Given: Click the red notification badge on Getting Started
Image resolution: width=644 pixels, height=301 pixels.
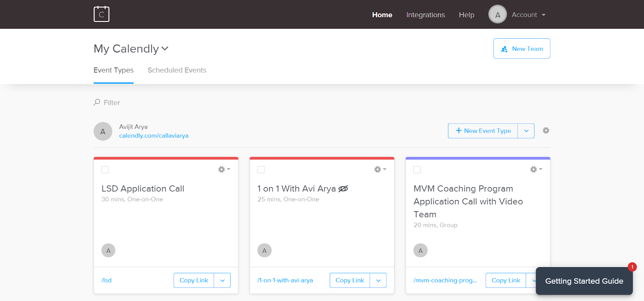Looking at the screenshot, I should [x=632, y=267].
